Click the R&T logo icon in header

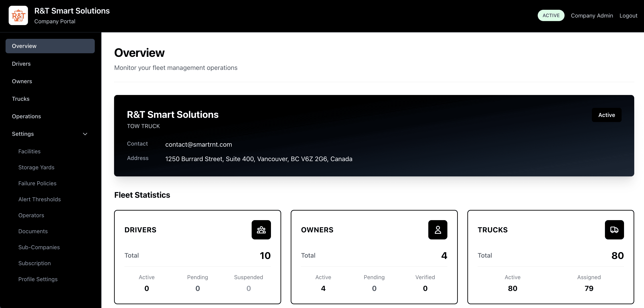pos(18,16)
